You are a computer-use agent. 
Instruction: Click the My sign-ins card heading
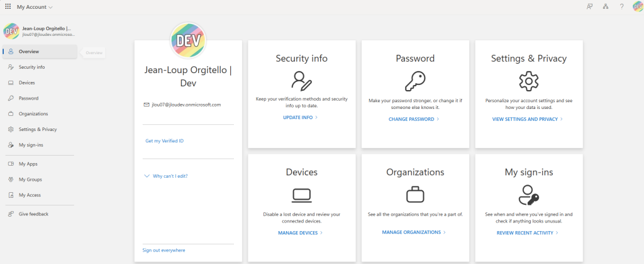[529, 172]
